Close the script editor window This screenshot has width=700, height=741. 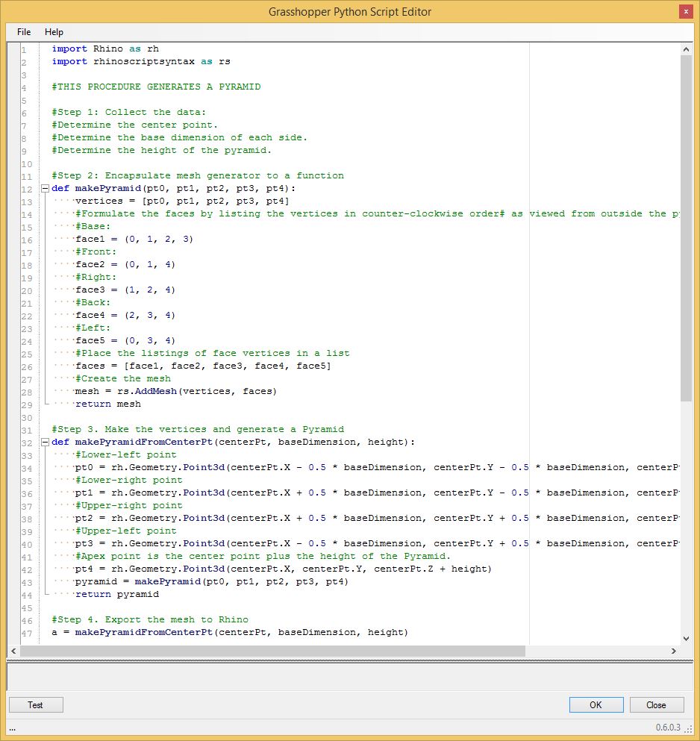click(686, 11)
